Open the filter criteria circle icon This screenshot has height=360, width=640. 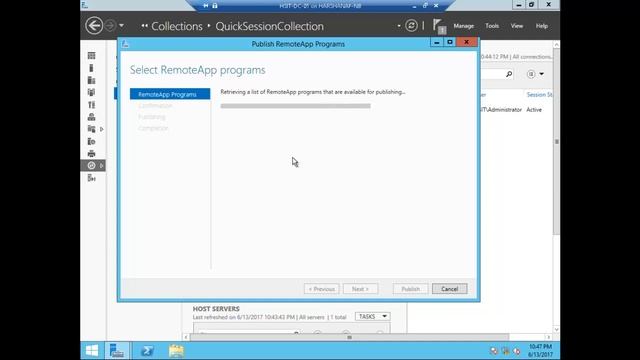531,74
